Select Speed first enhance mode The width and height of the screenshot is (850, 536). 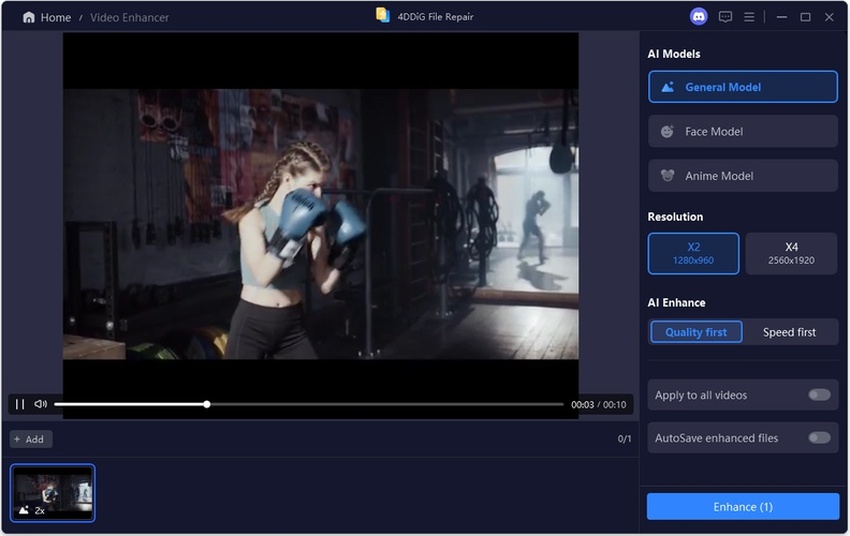(789, 332)
